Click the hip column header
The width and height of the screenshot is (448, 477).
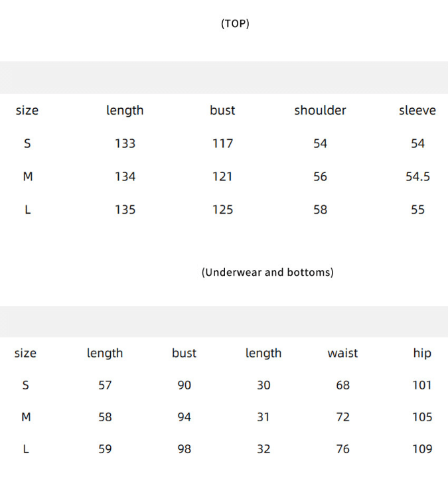pos(422,353)
